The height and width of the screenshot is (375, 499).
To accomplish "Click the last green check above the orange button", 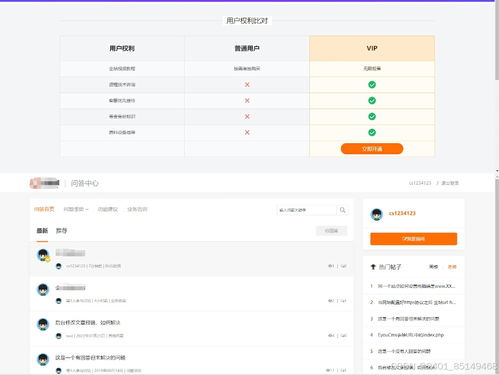I will pos(372,132).
